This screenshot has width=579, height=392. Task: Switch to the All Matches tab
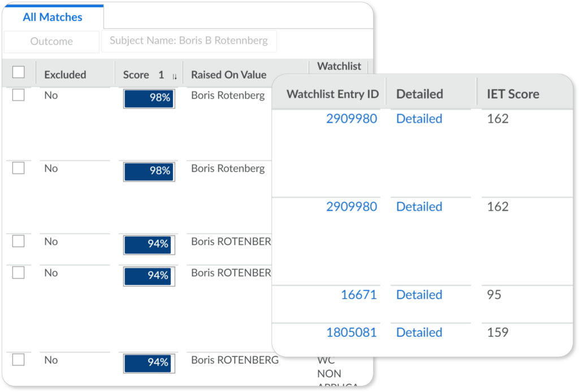tap(52, 17)
